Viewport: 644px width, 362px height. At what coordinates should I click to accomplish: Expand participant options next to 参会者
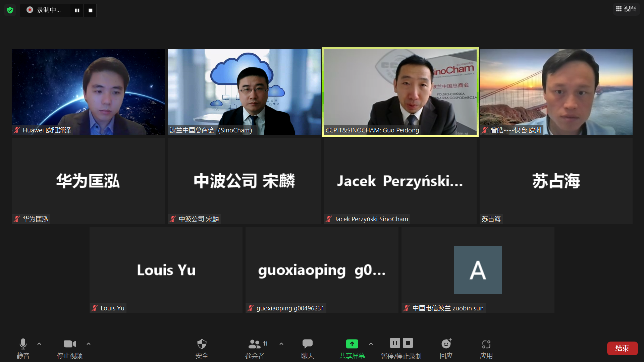pyautogui.click(x=281, y=344)
